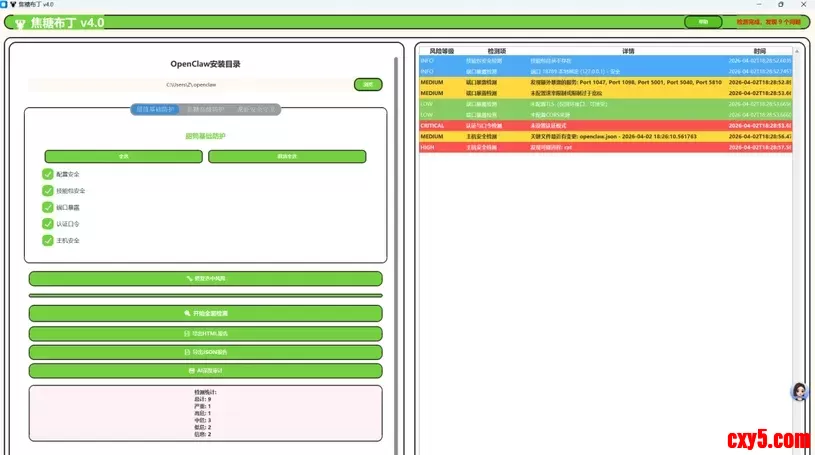The width and height of the screenshot is (815, 455).
Task: Export the HTML report
Action: [205, 333]
